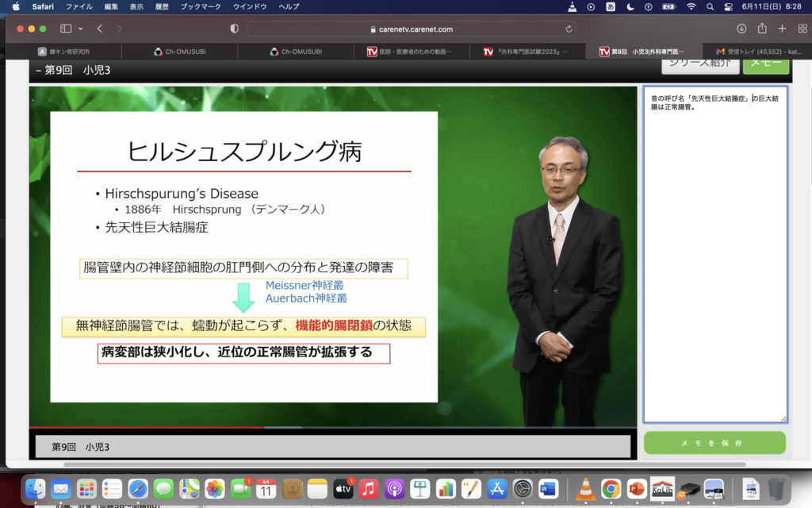Open macOS Control Center in menu bar
812x508 pixels.
tap(729, 6)
